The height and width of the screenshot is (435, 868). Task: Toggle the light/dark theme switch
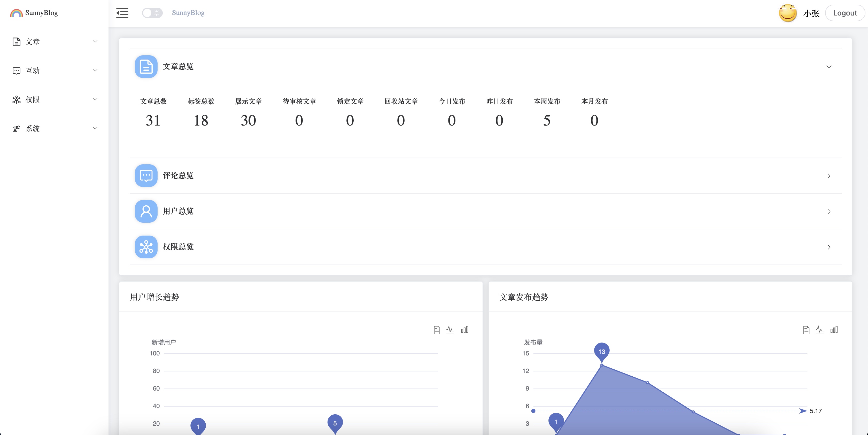click(x=152, y=13)
